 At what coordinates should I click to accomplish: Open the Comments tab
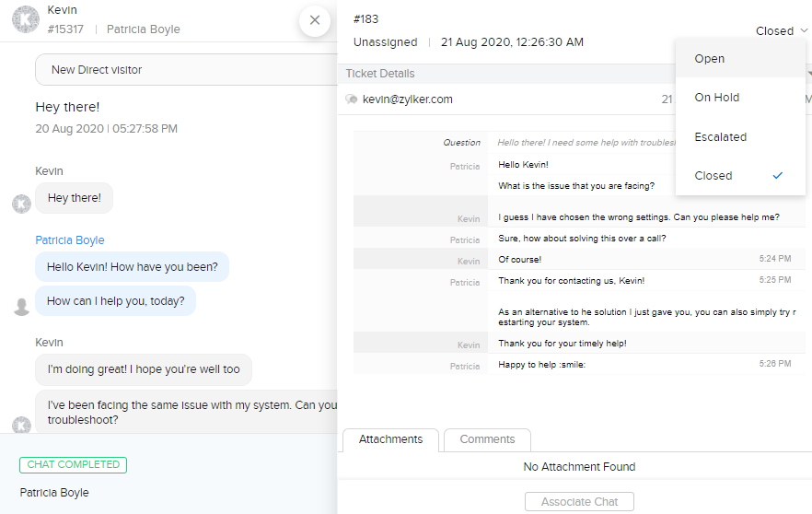pos(487,439)
